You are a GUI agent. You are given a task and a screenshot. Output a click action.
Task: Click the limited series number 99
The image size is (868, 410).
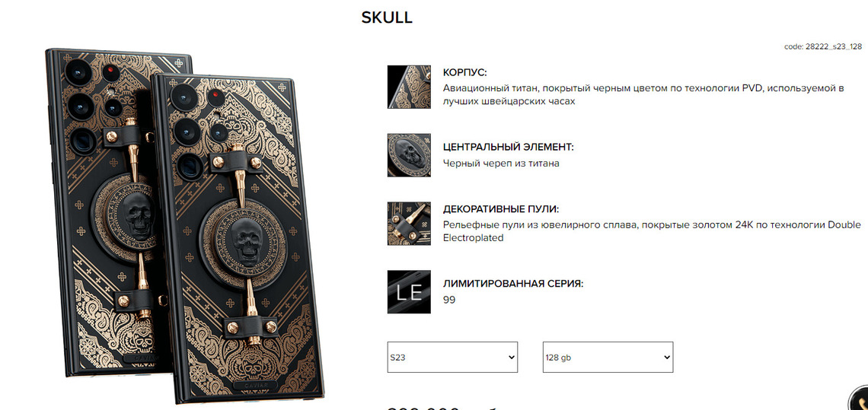click(x=448, y=300)
